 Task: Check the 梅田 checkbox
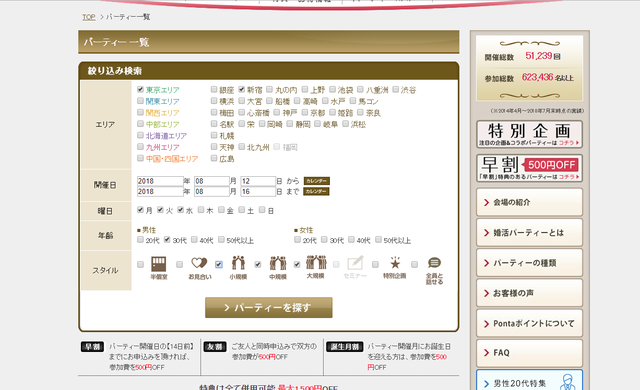(214, 112)
